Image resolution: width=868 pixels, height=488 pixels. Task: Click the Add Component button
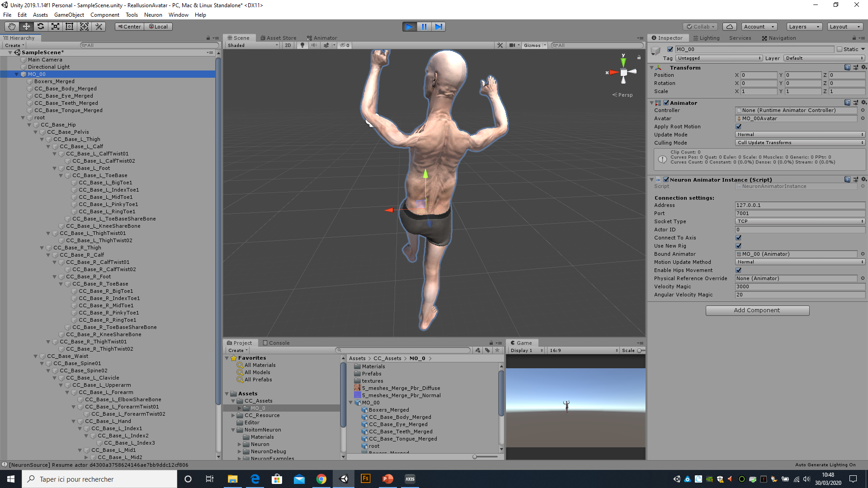pyautogui.click(x=757, y=310)
